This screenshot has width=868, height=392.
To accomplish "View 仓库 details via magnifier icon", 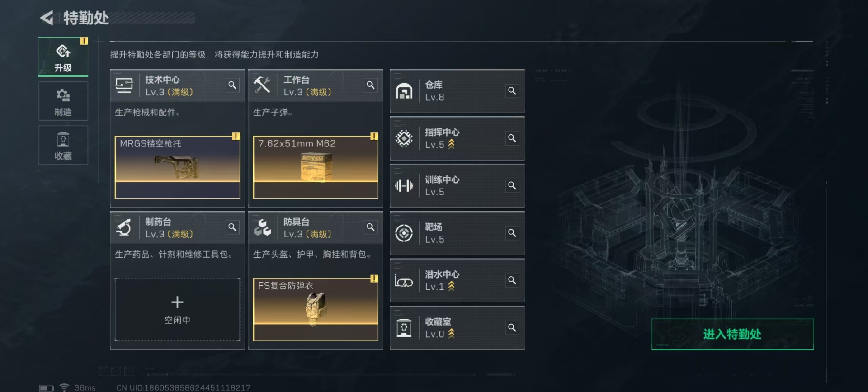I will tap(512, 91).
